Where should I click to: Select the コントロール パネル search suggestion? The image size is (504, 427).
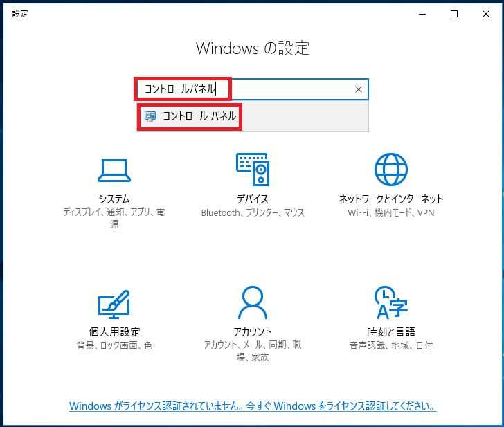[x=252, y=116]
